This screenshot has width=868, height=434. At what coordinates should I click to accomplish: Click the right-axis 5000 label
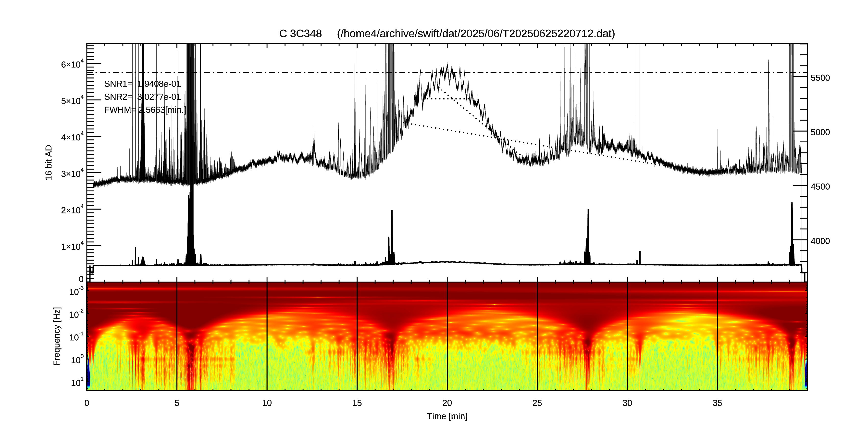pyautogui.click(x=820, y=132)
